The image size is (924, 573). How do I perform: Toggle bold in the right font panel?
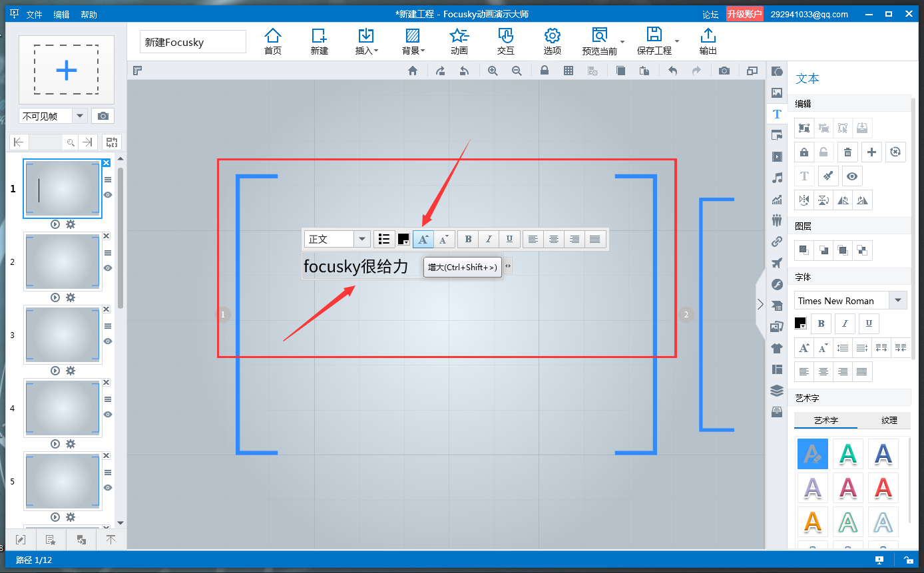click(x=821, y=323)
